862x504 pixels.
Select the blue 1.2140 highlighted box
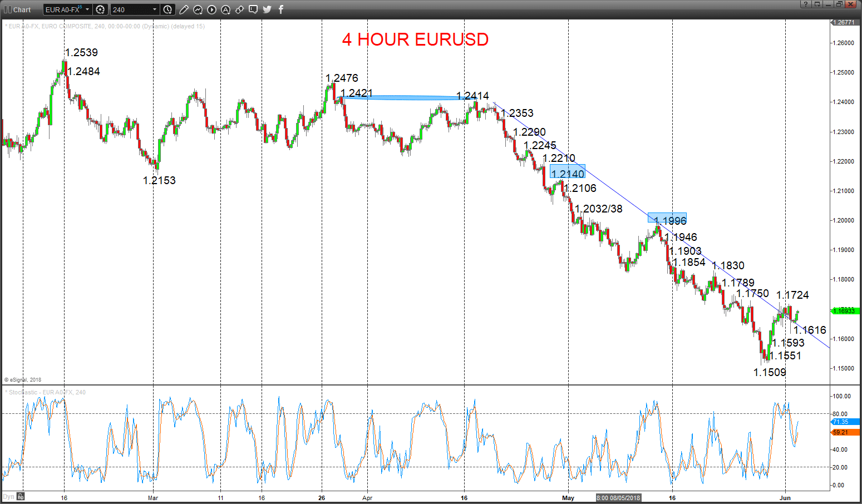567,171
